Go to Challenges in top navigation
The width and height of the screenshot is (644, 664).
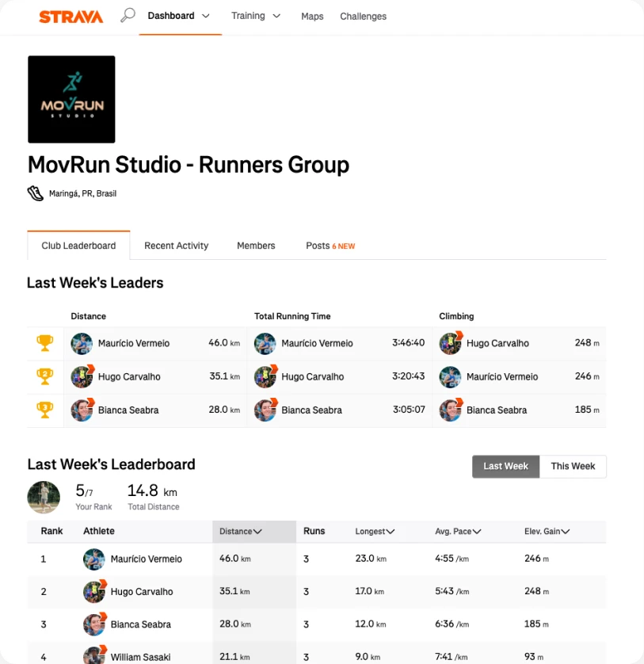click(363, 17)
